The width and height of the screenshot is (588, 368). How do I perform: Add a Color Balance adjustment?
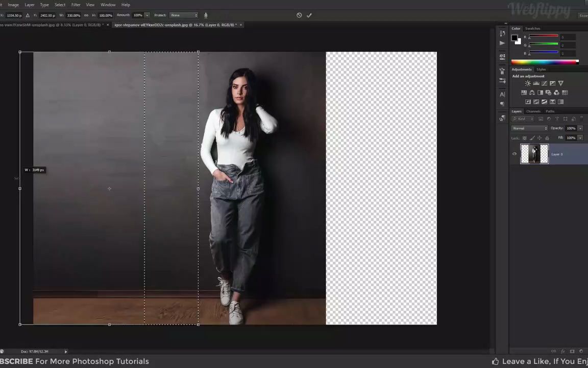(532, 93)
